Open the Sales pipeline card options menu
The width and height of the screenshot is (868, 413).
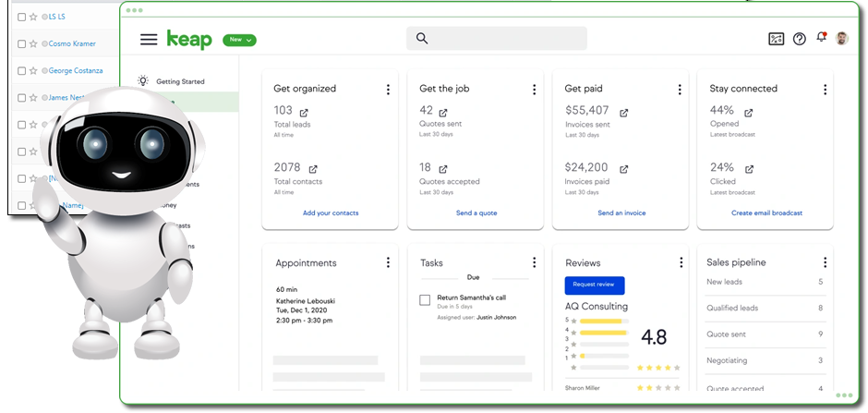tap(825, 263)
